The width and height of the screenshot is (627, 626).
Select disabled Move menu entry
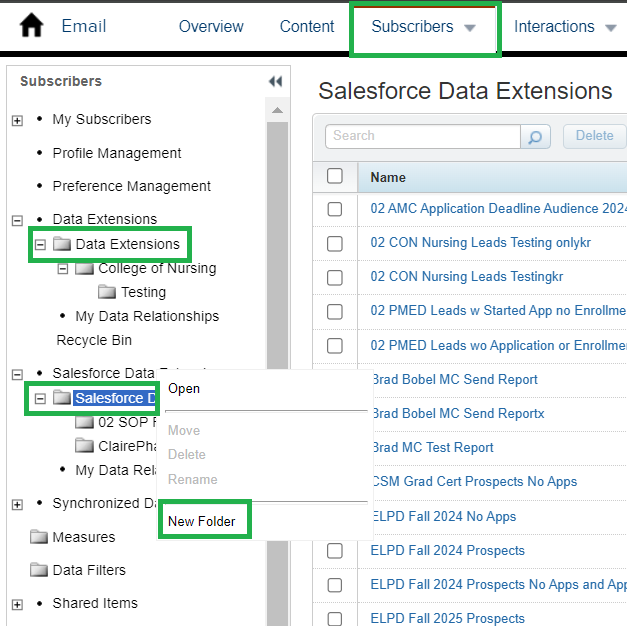tap(184, 430)
